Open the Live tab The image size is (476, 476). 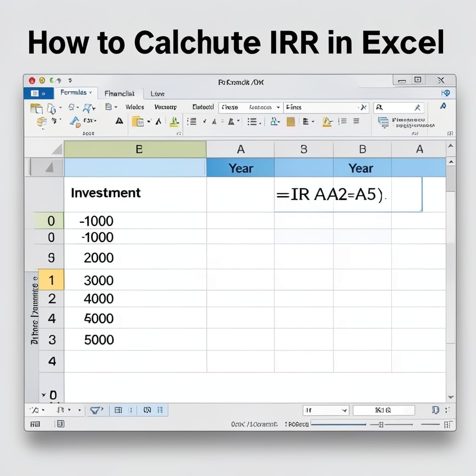tap(158, 94)
